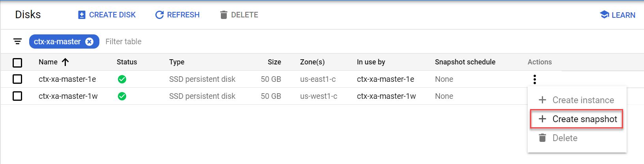The image size is (644, 164).
Task: Sort by Name column arrow
Action: point(65,62)
